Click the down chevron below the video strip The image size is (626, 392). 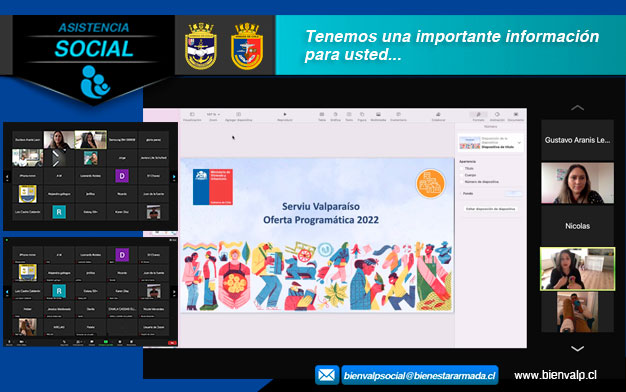(x=577, y=348)
